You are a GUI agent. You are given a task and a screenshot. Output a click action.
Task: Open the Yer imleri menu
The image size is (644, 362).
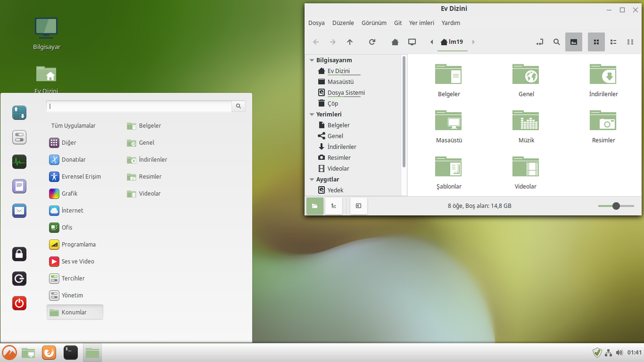(x=422, y=23)
